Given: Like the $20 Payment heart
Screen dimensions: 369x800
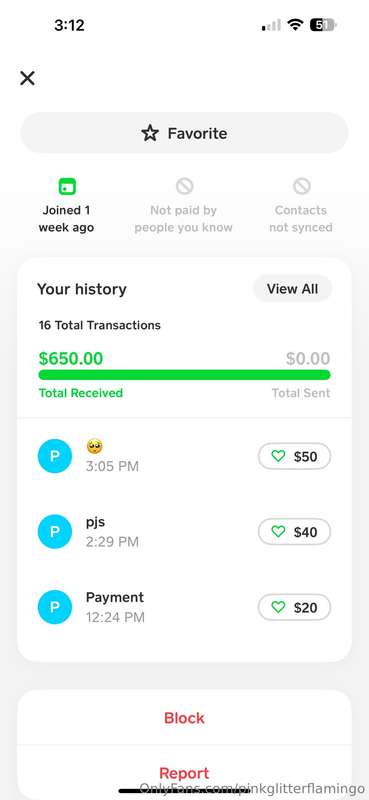Looking at the screenshot, I should [278, 607].
